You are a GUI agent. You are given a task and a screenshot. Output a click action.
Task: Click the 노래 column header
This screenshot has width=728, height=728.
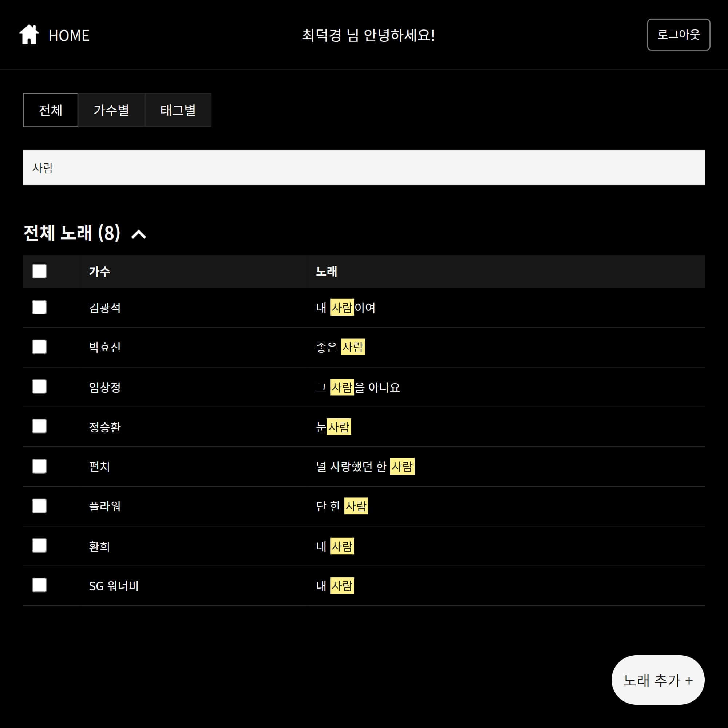[326, 272]
